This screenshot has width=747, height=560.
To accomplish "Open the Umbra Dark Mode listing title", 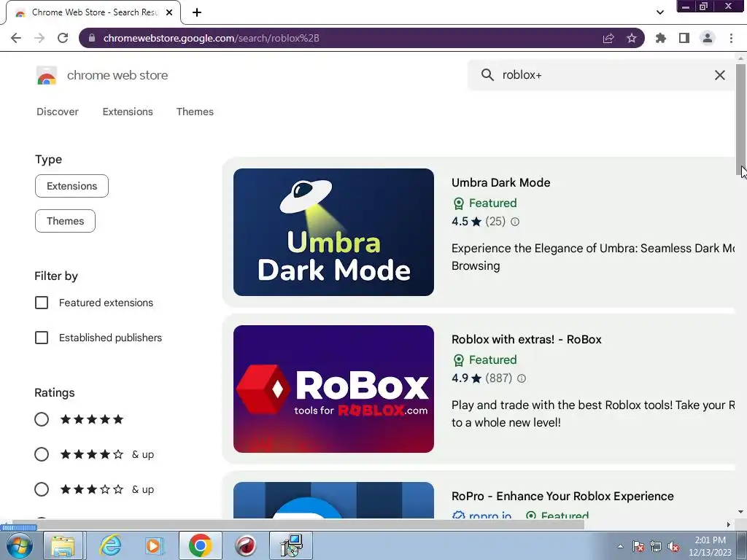I will point(500,183).
